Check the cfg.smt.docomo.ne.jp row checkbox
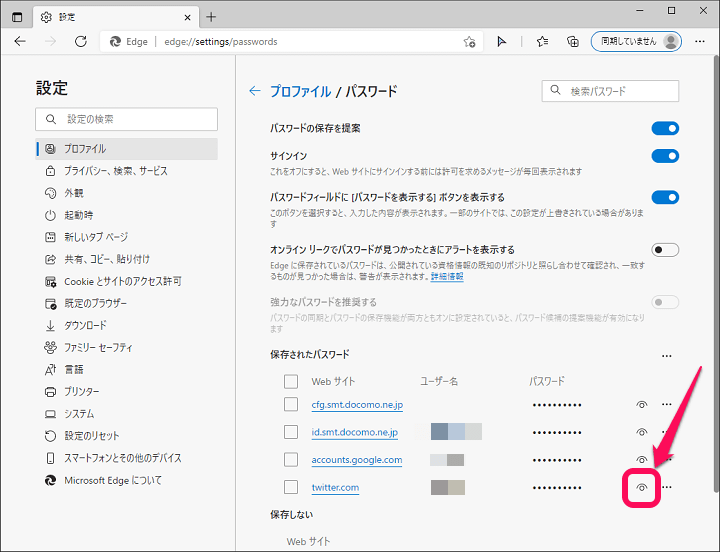Screen dimensions: 720x552 click(x=291, y=404)
